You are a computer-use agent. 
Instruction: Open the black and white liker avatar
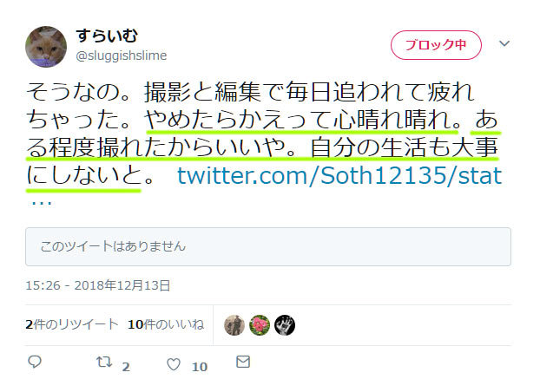[285, 325]
